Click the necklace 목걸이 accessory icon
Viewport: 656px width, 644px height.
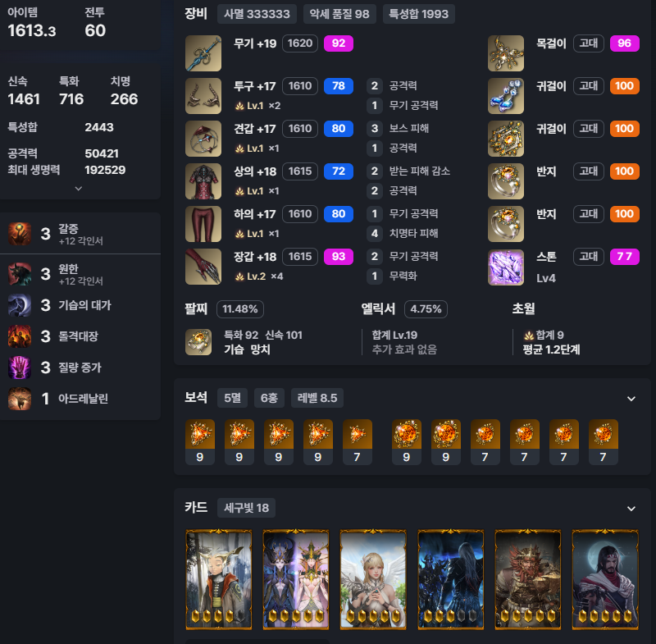[506, 53]
